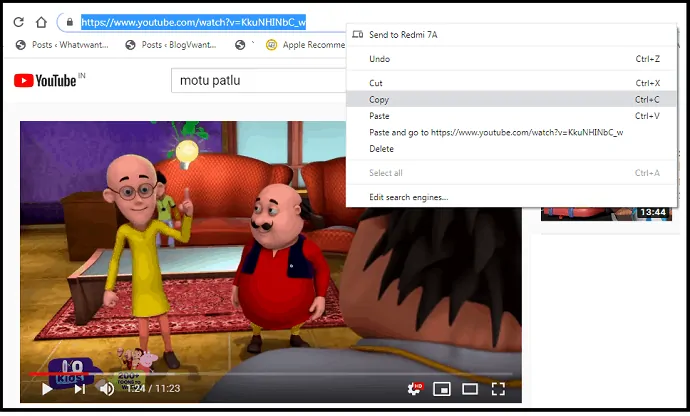The height and width of the screenshot is (416, 690).
Task: Open the YouTube logo home link
Action: click(45, 81)
